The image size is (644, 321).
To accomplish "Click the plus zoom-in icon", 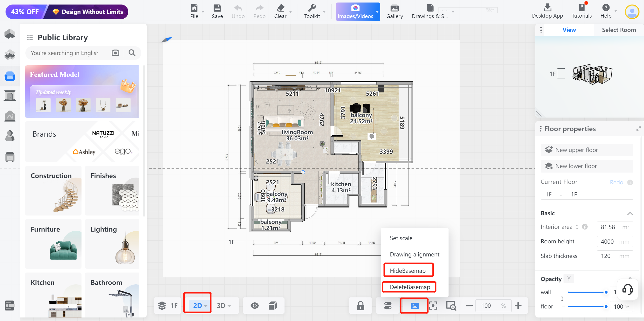I will coord(518,306).
